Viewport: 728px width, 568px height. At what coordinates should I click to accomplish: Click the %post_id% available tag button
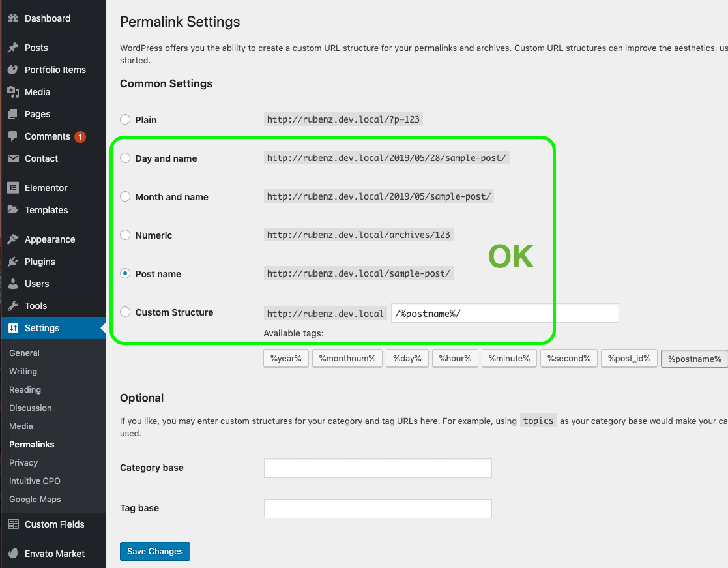[629, 359]
